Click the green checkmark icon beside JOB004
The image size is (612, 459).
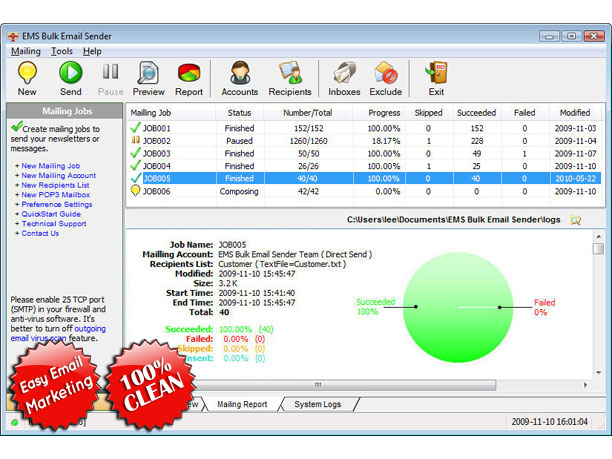coord(135,165)
